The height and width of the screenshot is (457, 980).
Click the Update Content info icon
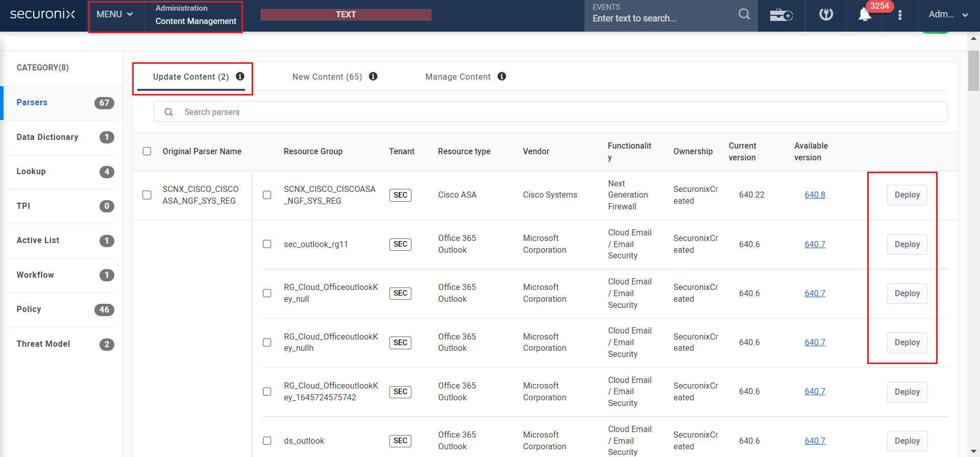(x=240, y=76)
